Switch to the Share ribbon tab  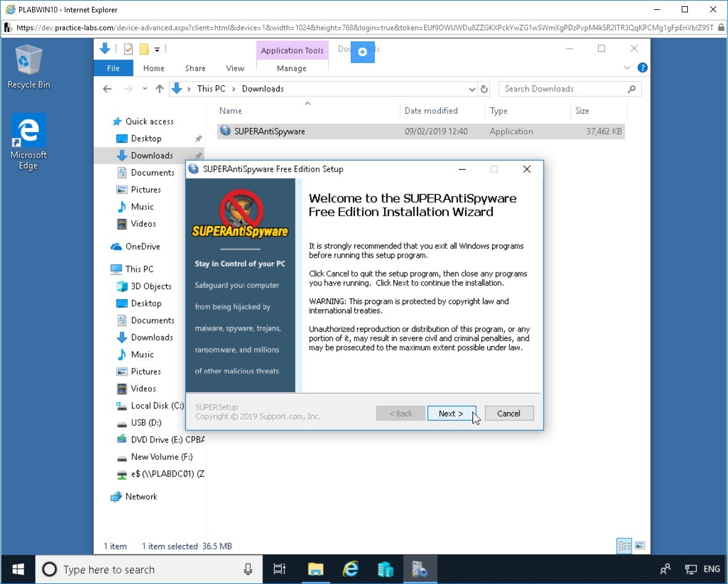point(195,69)
